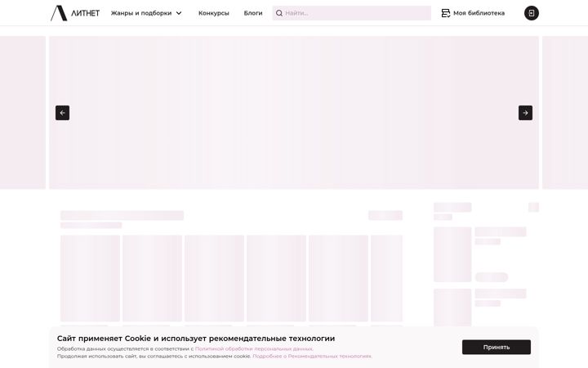The height and width of the screenshot is (368, 588).
Task: Go to the Блоги page
Action: [253, 13]
